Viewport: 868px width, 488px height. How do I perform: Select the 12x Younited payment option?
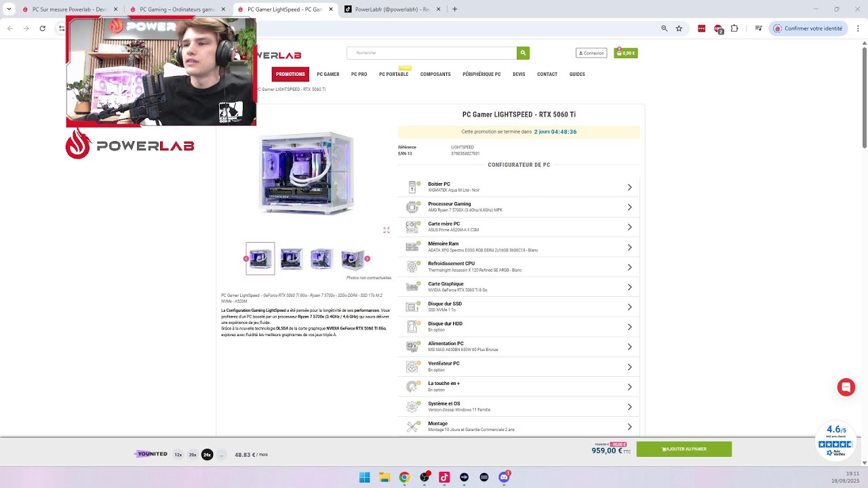(178, 455)
